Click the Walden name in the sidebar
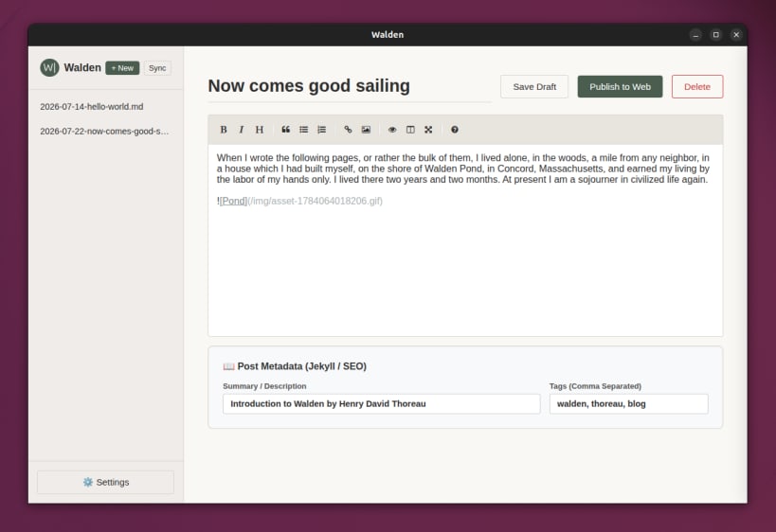Screen dimensions: 776x532 coord(82,68)
